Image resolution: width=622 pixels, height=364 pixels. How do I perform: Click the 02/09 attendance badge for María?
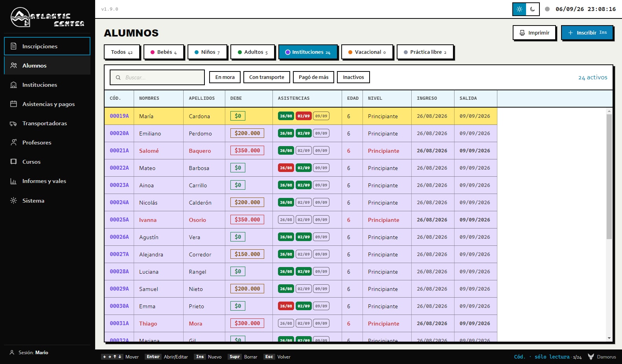click(304, 116)
